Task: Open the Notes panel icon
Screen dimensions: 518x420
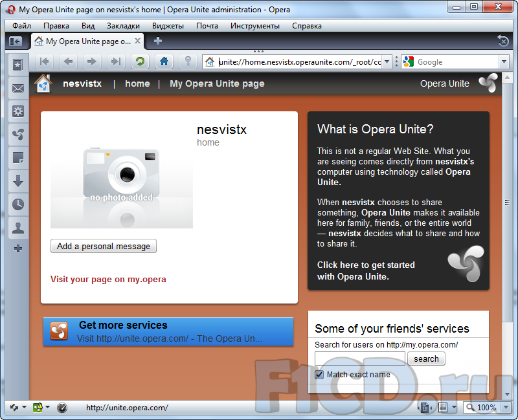Action: 18,158
